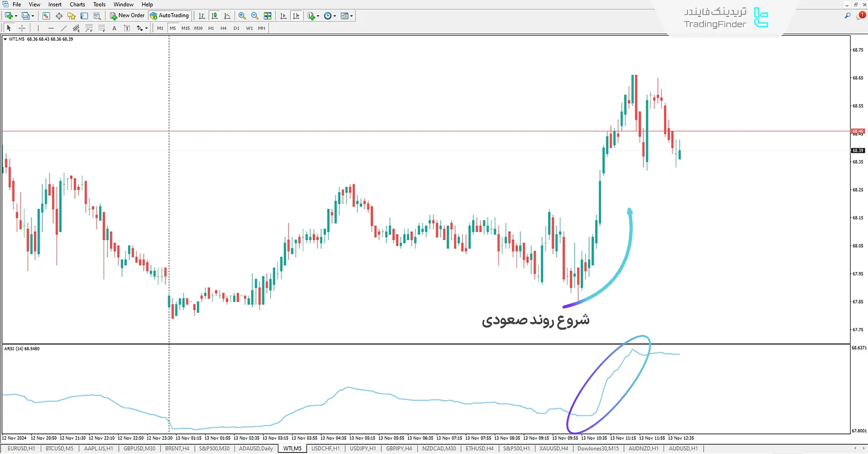Click the red 68.46 price level label

click(x=858, y=131)
